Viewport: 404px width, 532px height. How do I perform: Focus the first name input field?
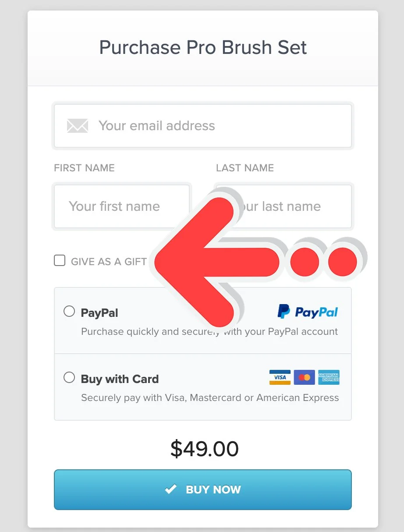coord(122,206)
